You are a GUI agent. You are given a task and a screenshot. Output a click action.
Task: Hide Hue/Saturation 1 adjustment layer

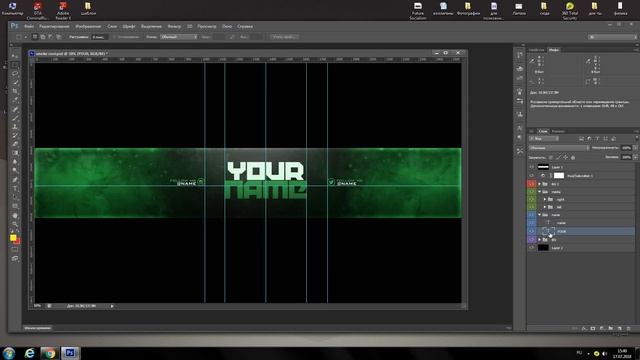coord(531,176)
